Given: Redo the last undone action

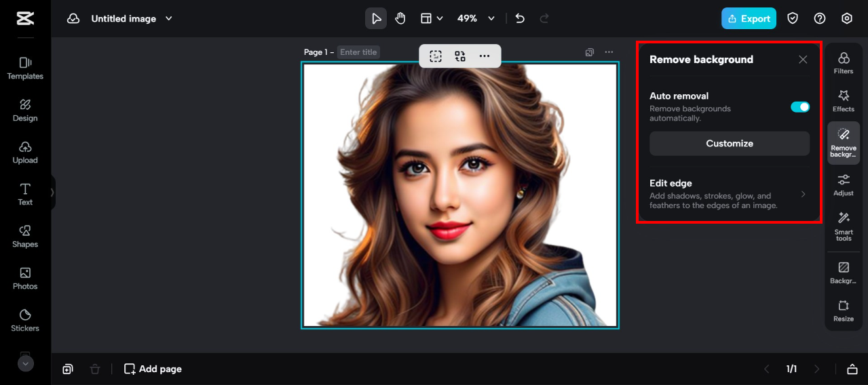Looking at the screenshot, I should coord(544,18).
